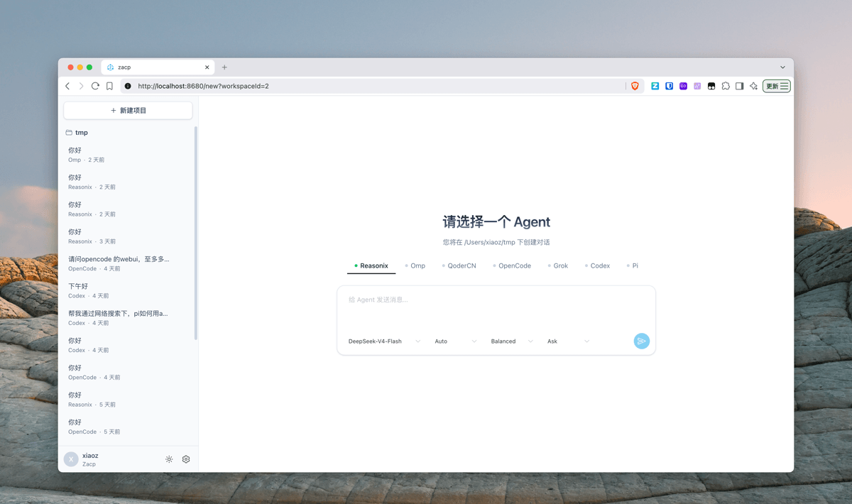This screenshot has height=504, width=852.
Task: Click the Leo AI sparkle icon
Action: click(x=753, y=86)
